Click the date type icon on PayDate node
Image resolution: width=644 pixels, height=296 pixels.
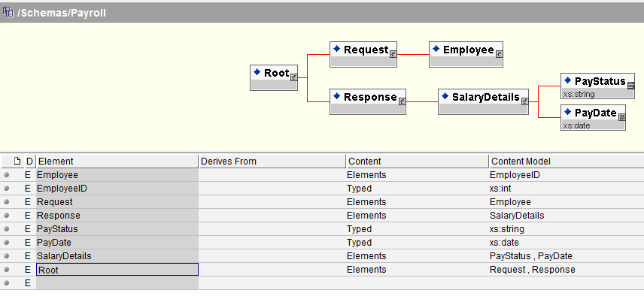pyautogui.click(x=622, y=117)
